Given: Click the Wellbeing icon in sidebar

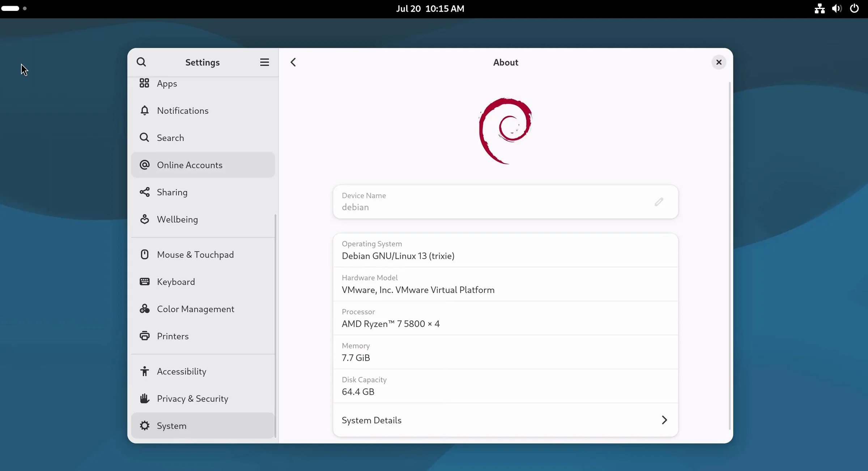Looking at the screenshot, I should pos(144,219).
